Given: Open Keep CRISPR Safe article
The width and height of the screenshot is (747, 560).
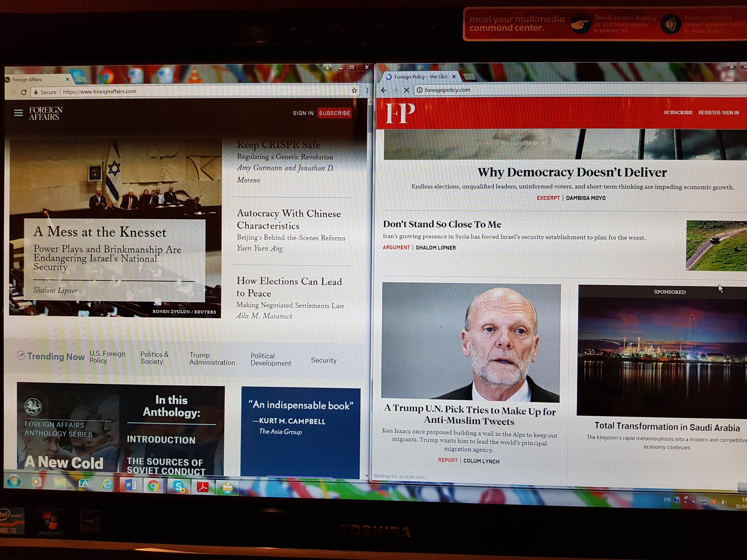Looking at the screenshot, I should [278, 145].
